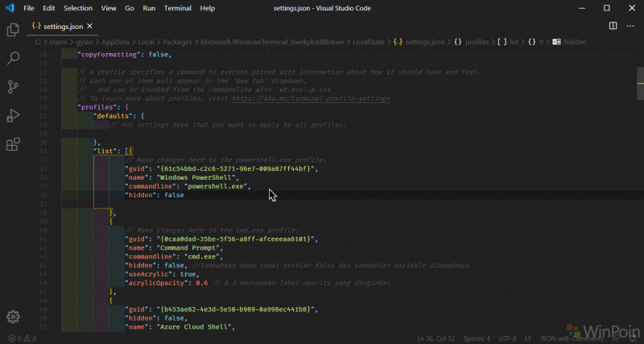This screenshot has height=344, width=644.
Task: Click "cmd.exe" commandline value
Action: (x=202, y=257)
